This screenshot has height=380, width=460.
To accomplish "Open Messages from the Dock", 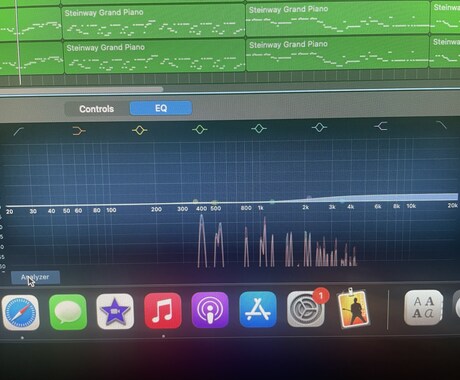I will pos(68,312).
